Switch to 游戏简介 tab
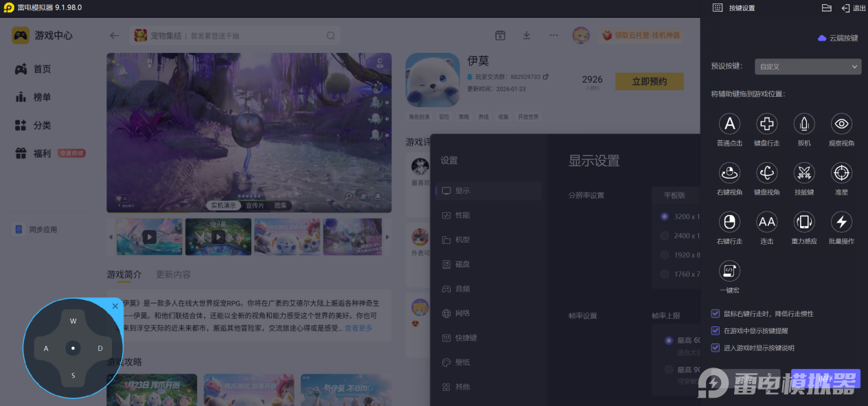The height and width of the screenshot is (406, 868). 124,274
